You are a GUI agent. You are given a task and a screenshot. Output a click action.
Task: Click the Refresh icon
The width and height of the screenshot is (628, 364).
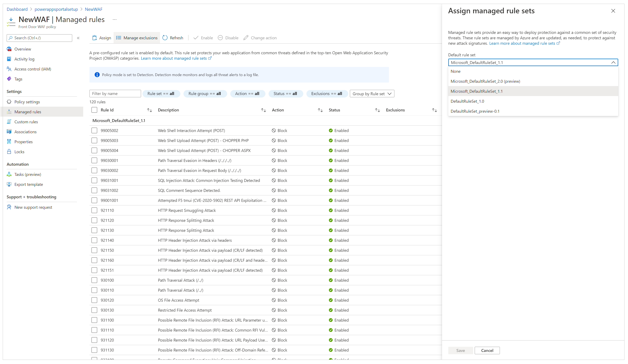pos(166,38)
